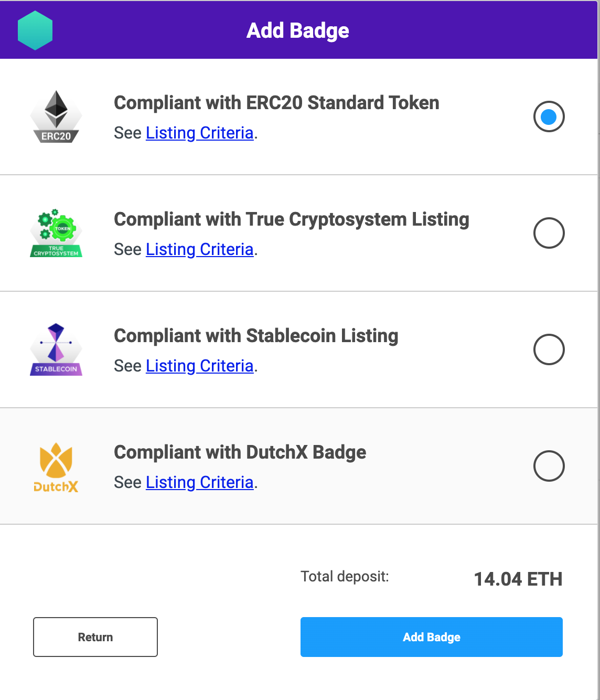Click the Return button
600x700 pixels.
coord(95,637)
